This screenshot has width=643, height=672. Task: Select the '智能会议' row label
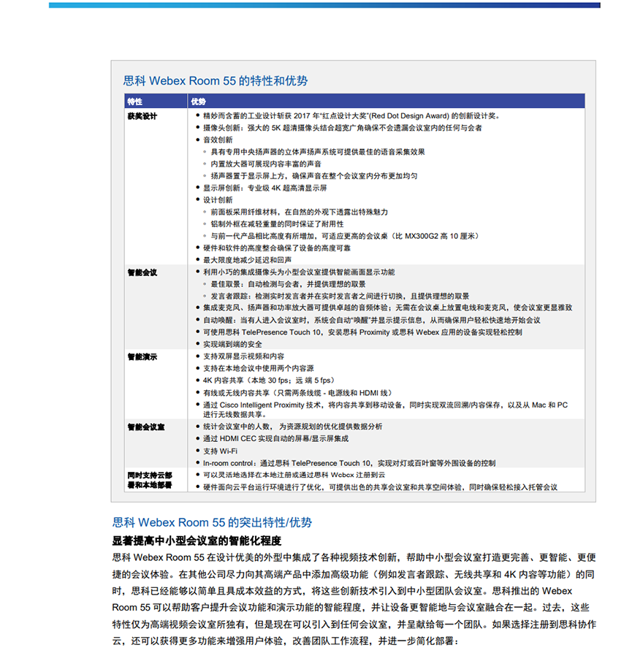pyautogui.click(x=142, y=272)
